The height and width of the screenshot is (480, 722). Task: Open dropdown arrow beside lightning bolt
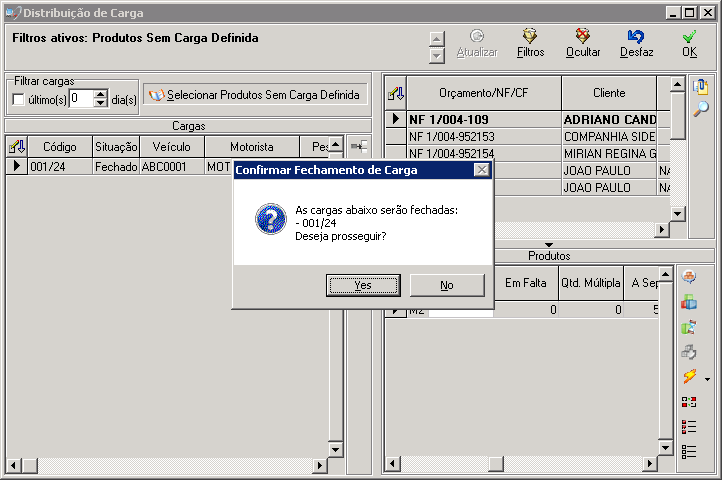tap(707, 380)
